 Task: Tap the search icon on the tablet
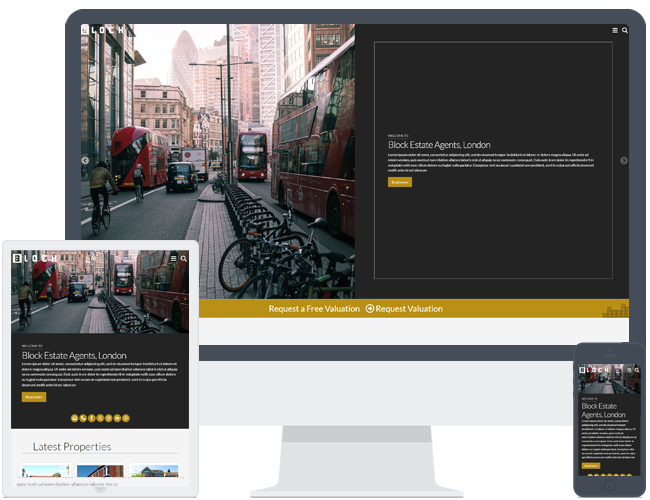click(x=183, y=258)
